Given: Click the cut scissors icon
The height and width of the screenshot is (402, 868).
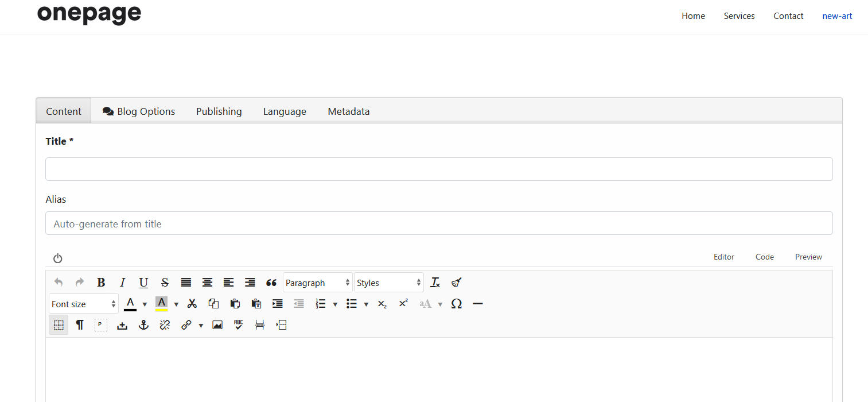Looking at the screenshot, I should [x=192, y=304].
